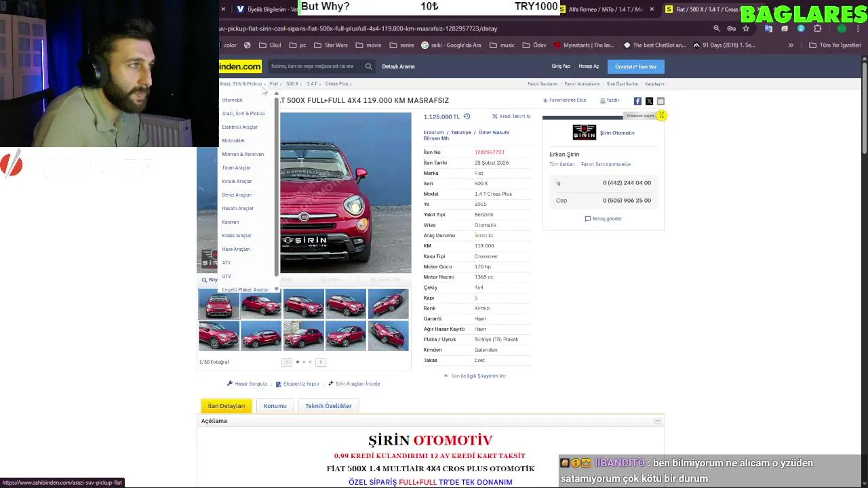
Task: Click Ücretsiz İlan Ver button
Action: pyautogui.click(x=635, y=66)
